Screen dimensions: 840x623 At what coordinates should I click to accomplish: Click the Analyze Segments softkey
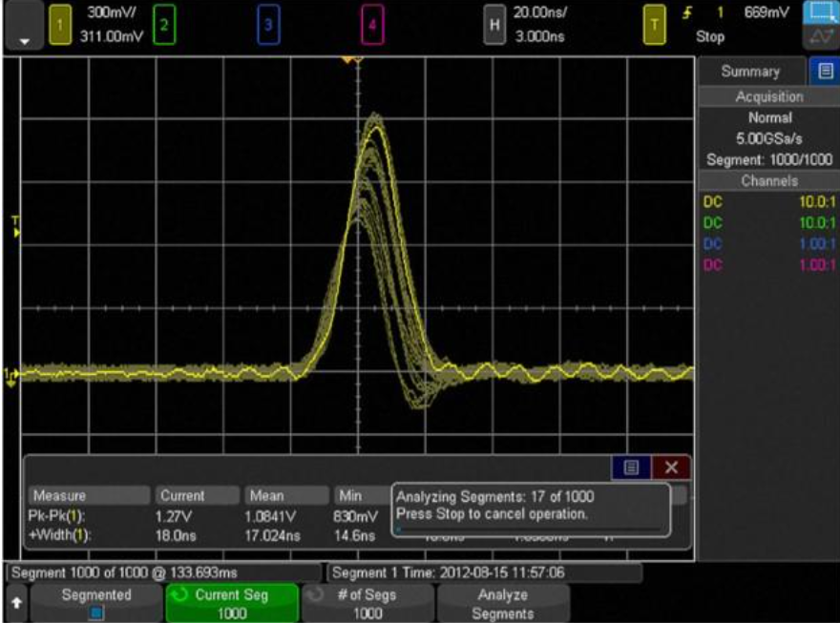tap(503, 603)
